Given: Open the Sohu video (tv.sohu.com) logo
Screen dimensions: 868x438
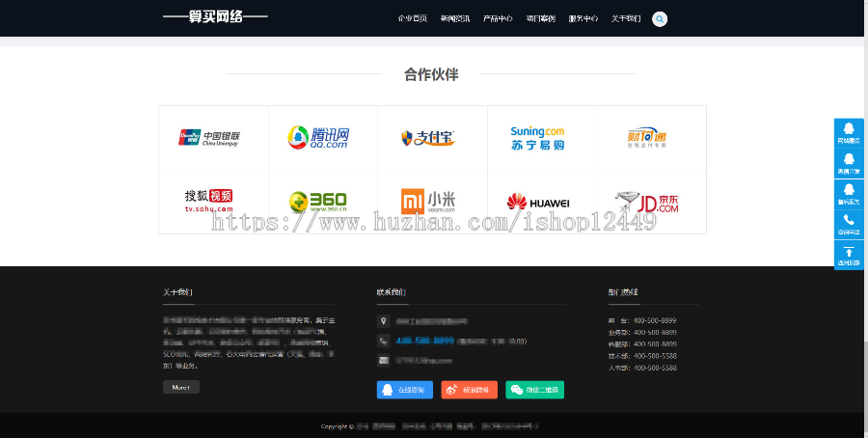Looking at the screenshot, I should tap(208, 201).
